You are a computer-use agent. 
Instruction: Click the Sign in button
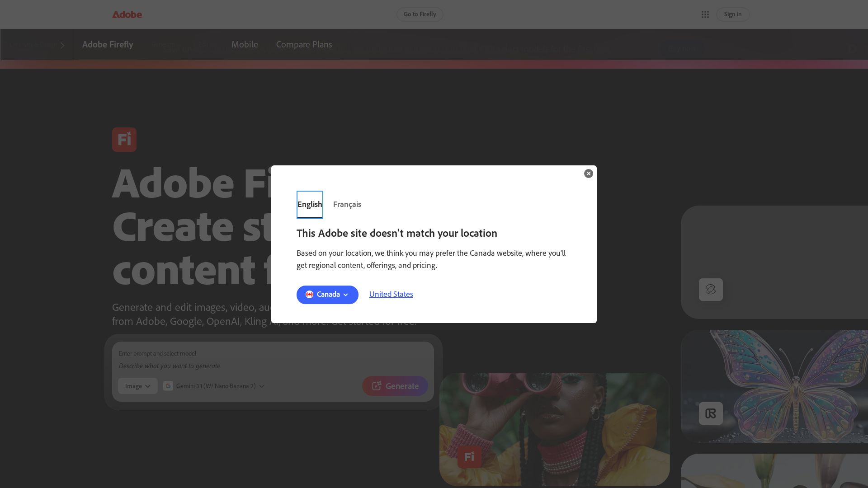coord(732,14)
